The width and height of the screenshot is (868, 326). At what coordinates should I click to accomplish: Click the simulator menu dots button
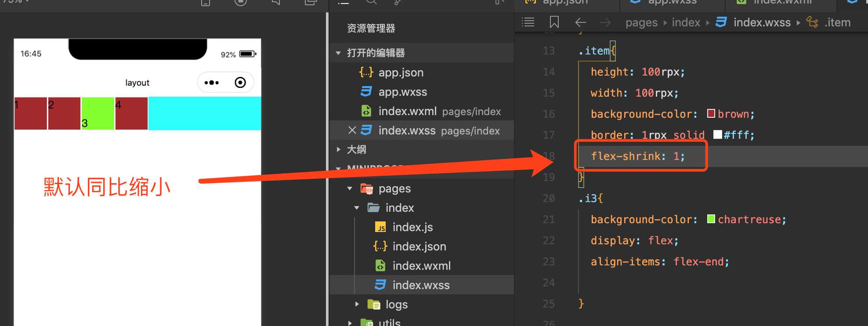point(211,83)
